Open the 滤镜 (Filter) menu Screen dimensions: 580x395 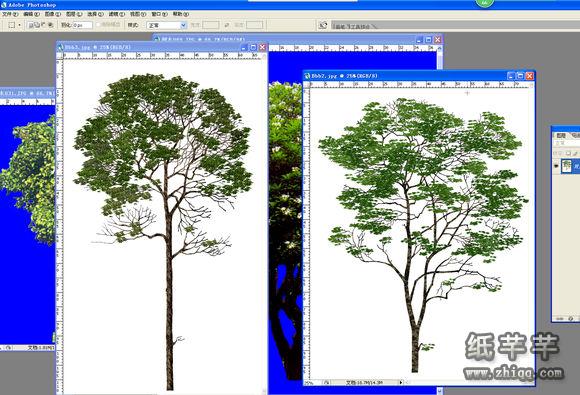pos(117,14)
